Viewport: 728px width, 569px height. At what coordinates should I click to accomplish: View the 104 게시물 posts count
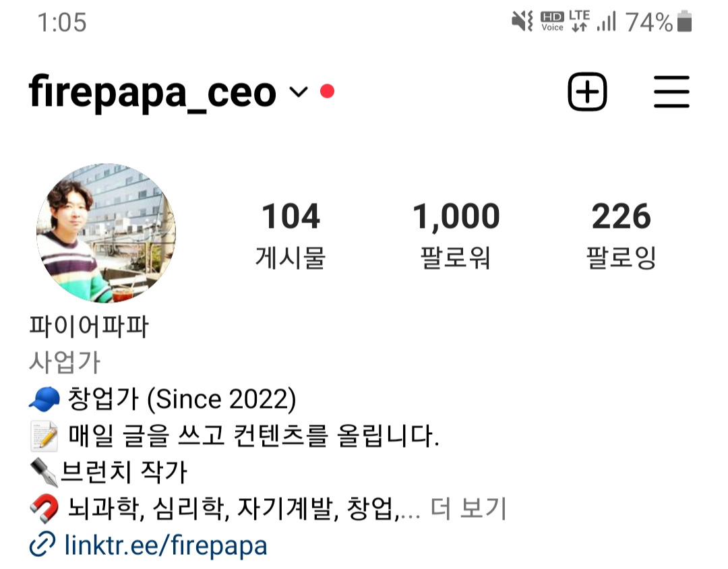pyautogui.click(x=291, y=235)
